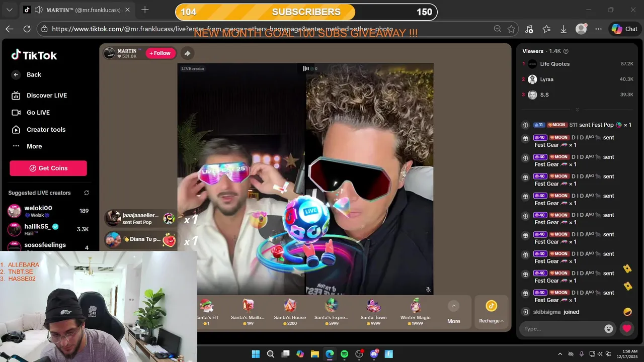Click the address bar URL

click(x=222, y=29)
